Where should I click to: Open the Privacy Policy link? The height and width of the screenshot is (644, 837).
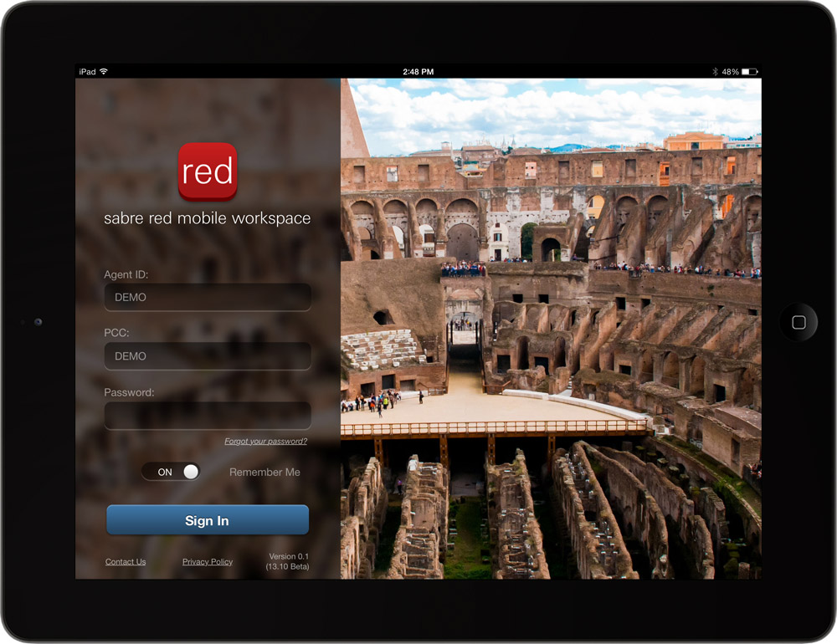click(208, 562)
